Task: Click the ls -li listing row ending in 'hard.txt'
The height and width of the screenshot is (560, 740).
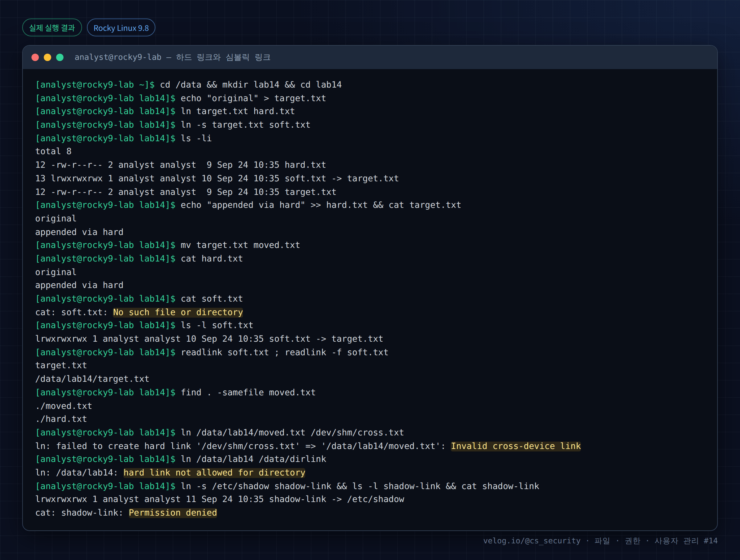Action: 181,165
